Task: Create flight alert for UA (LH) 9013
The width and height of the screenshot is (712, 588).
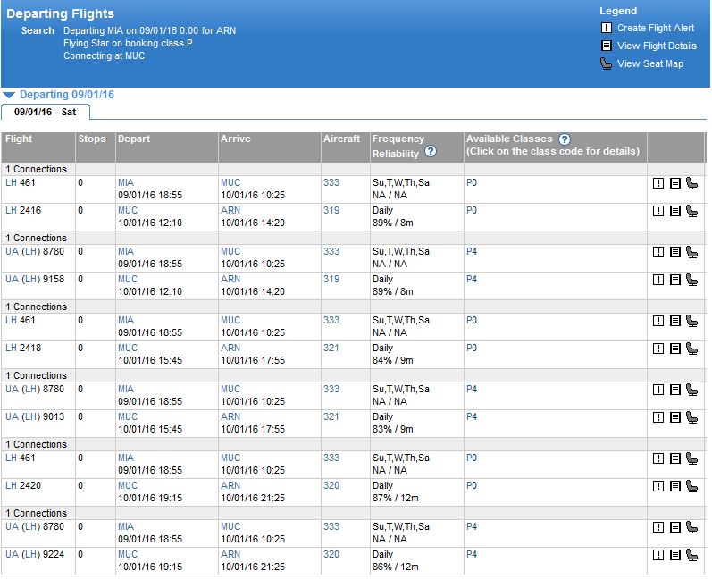Action: [658, 417]
